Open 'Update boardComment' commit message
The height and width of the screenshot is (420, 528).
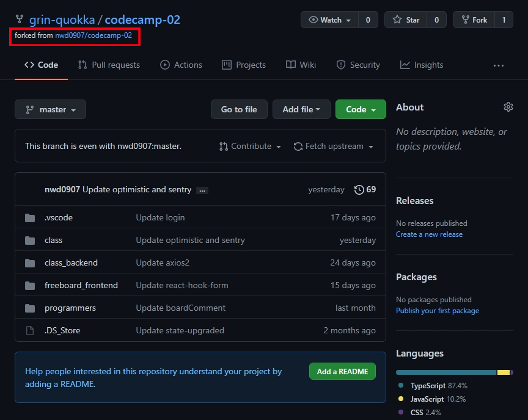click(x=181, y=308)
